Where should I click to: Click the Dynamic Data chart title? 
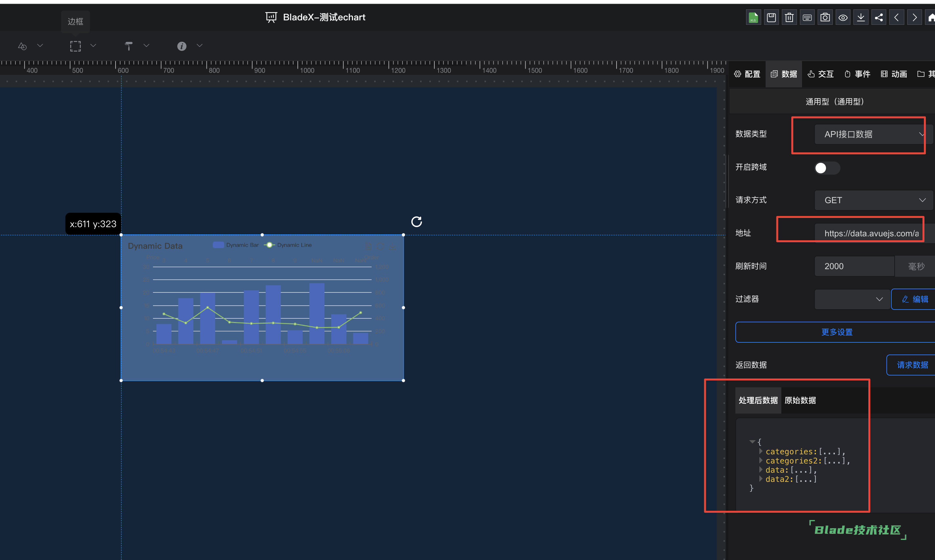coord(155,246)
